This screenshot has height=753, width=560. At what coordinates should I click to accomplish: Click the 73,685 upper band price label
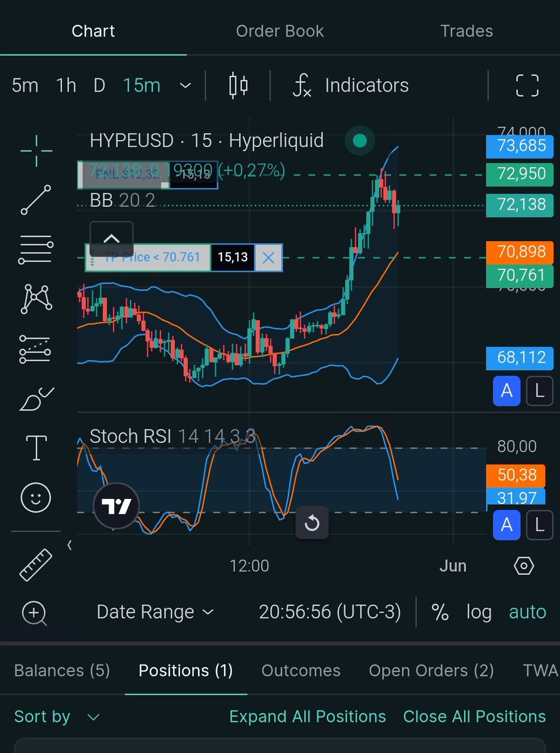[520, 147]
